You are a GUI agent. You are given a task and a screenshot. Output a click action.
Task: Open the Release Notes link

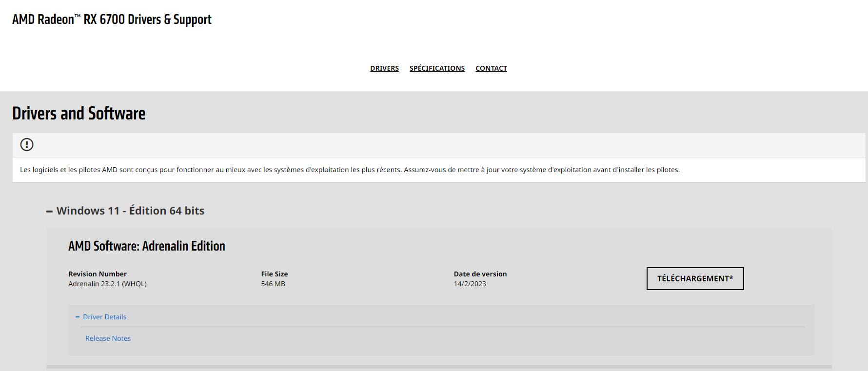click(x=108, y=338)
